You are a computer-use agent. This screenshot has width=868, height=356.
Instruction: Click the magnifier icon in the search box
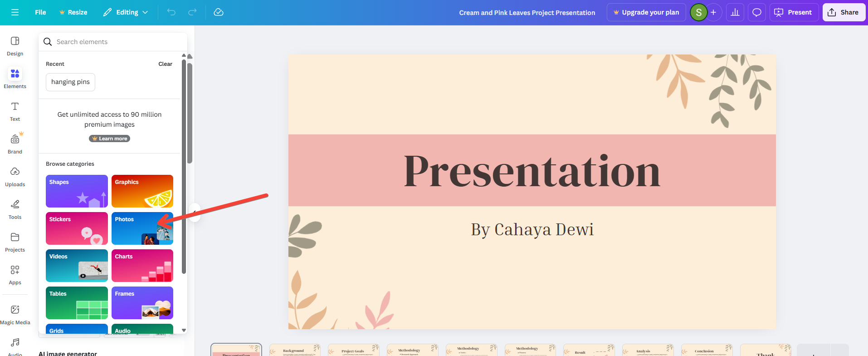pyautogui.click(x=48, y=42)
